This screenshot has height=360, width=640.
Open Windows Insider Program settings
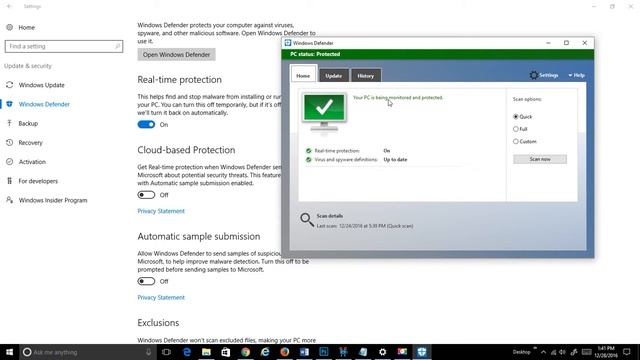point(53,200)
